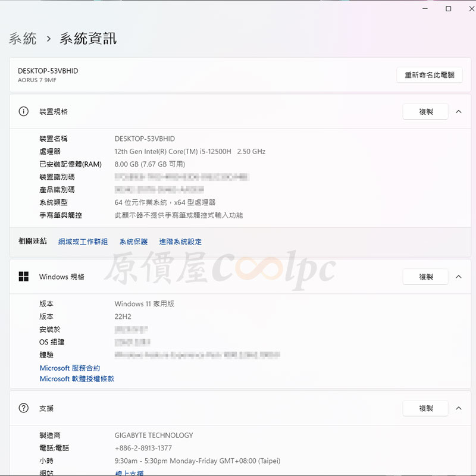This screenshot has width=476, height=476.
Task: Click 系統資訊 breadcrumb title
Action: [88, 39]
